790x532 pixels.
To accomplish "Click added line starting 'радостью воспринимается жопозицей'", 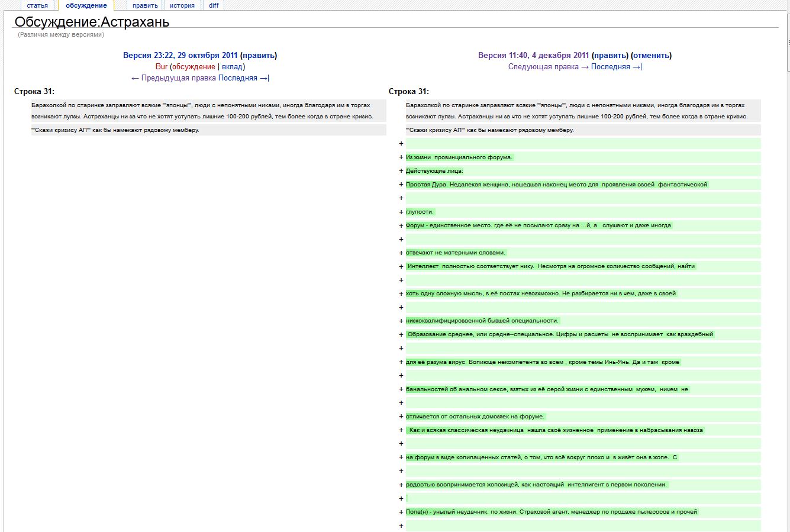I will [583, 485].
